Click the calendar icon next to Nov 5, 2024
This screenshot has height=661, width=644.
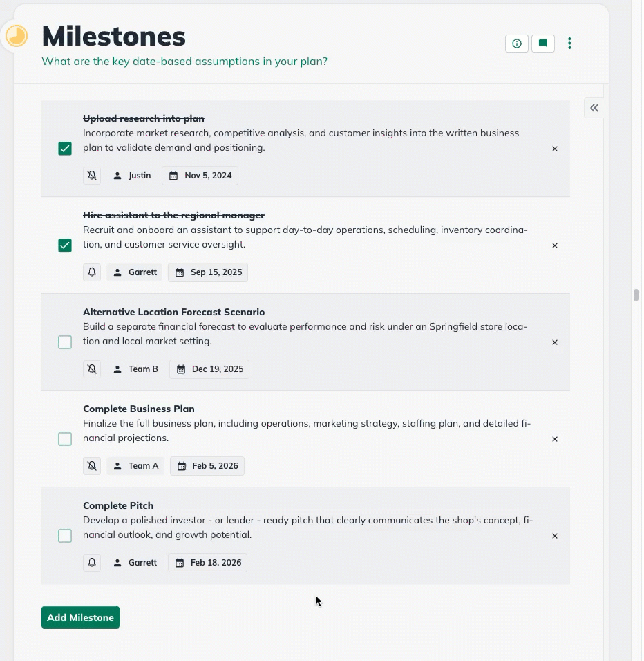(x=173, y=175)
